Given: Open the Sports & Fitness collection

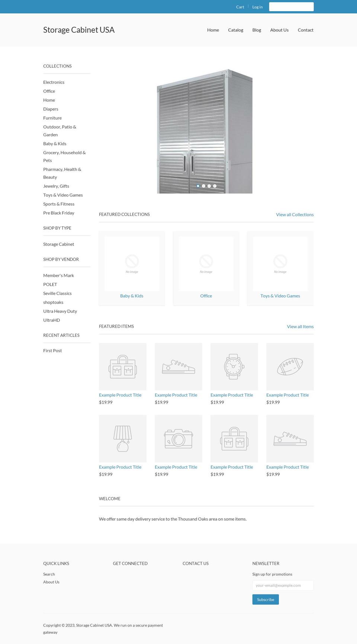Looking at the screenshot, I should click(x=59, y=204).
